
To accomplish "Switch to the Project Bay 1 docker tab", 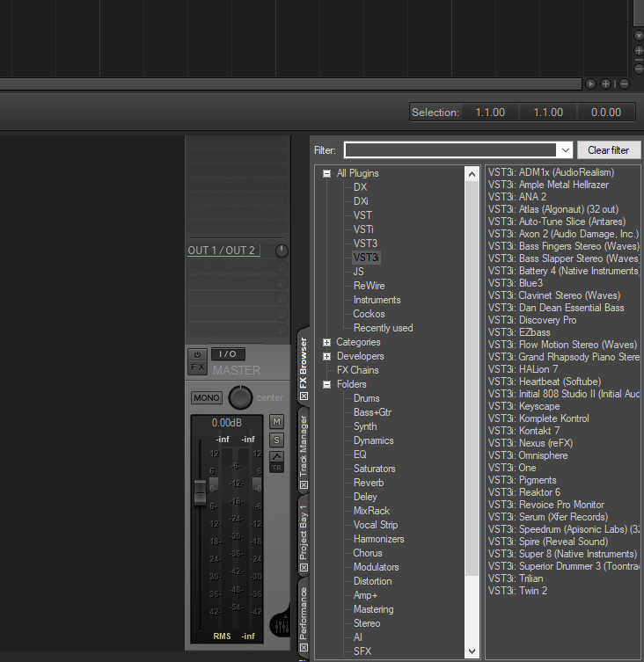I will tap(303, 532).
